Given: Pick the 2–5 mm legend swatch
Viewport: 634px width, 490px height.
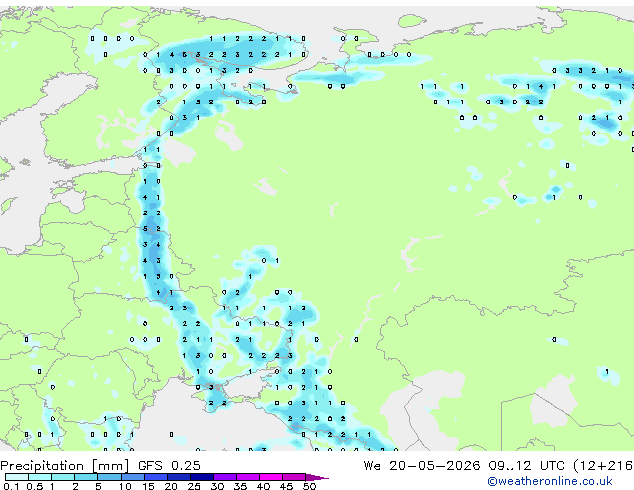Looking at the screenshot, I should (x=86, y=477).
